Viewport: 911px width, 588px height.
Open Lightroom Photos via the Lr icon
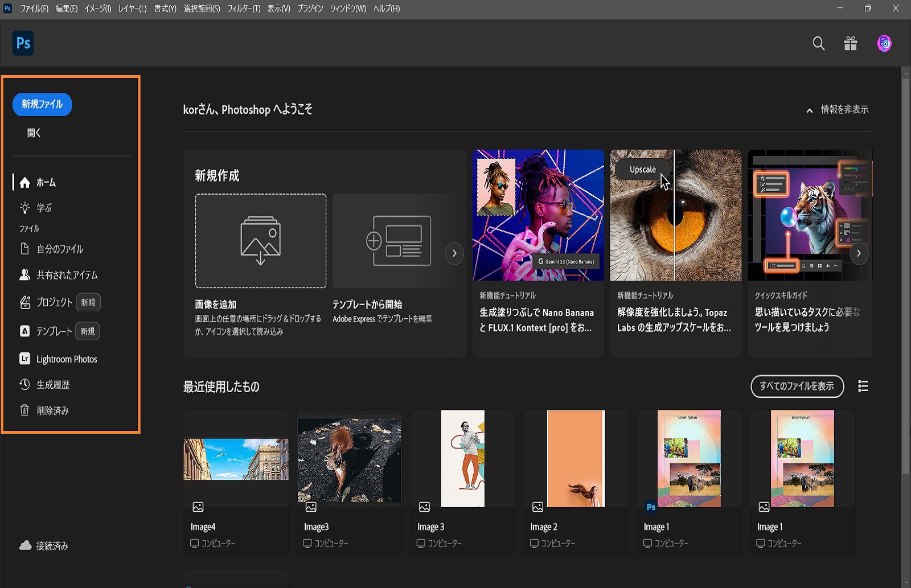(x=24, y=359)
